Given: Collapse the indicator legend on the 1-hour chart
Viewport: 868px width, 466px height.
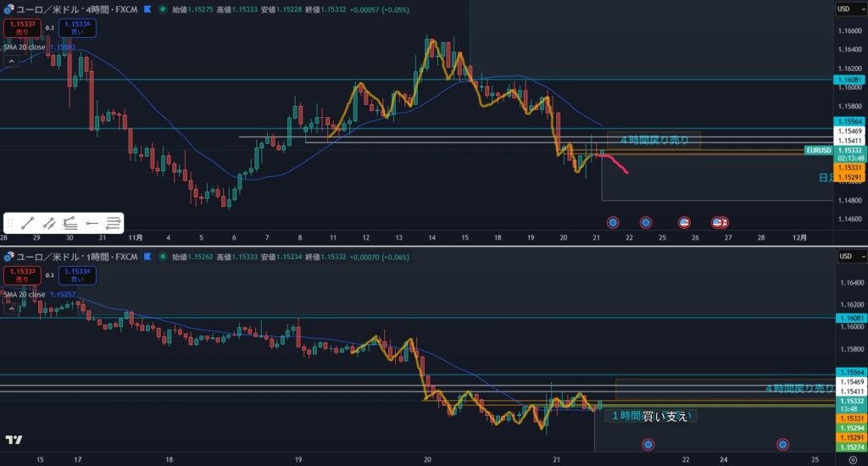Looking at the screenshot, I should (x=12, y=308).
